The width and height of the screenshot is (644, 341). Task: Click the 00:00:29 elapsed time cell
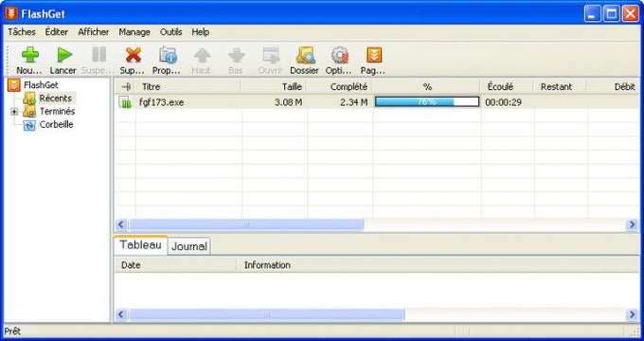(504, 102)
